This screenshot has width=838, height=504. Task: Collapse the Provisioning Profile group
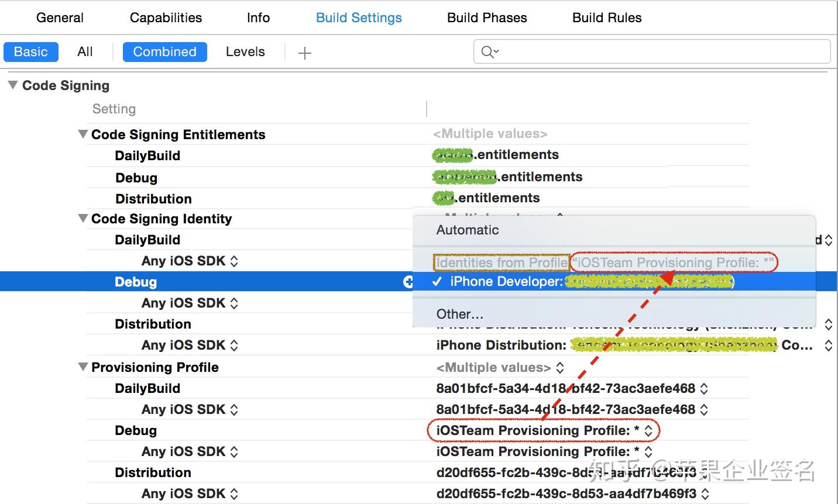coord(83,367)
